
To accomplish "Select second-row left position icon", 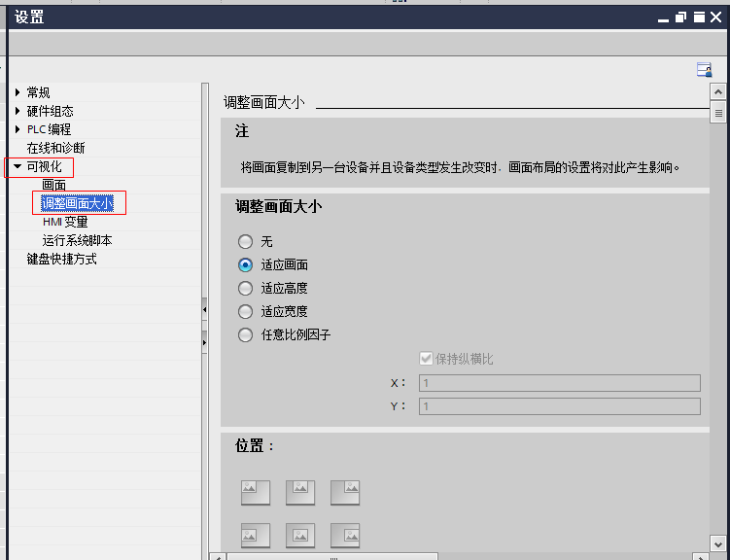I will point(256,535).
